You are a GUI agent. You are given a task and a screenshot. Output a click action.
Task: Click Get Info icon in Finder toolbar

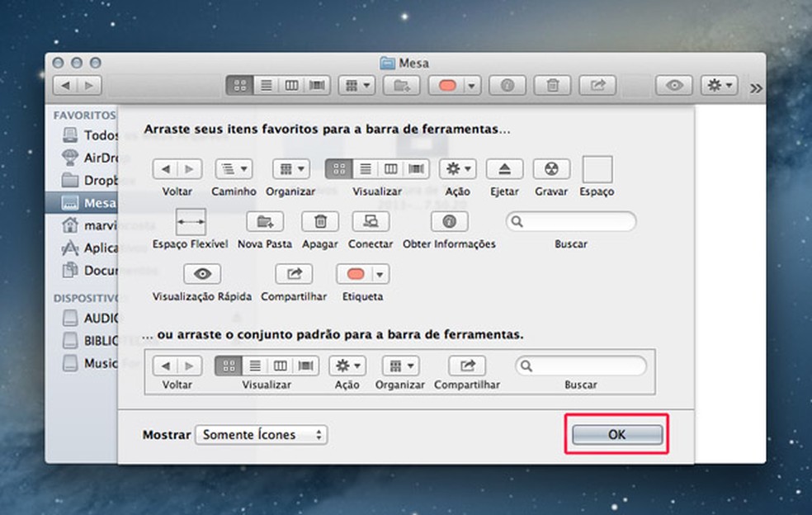click(x=507, y=86)
